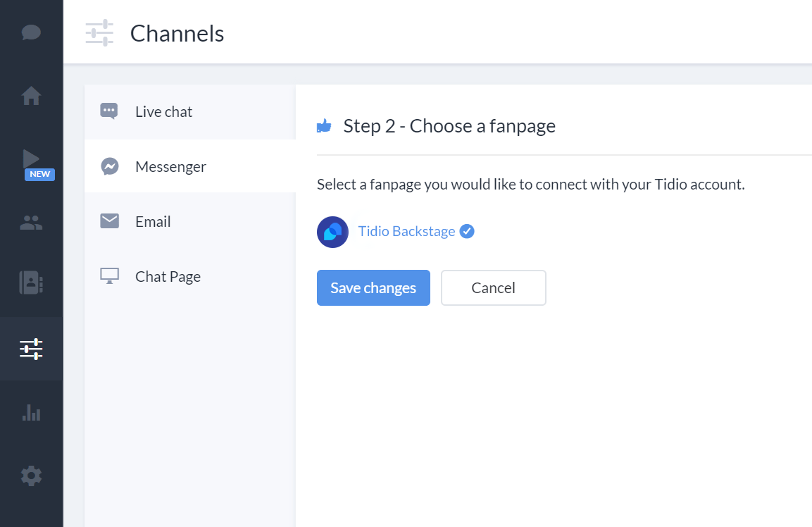Select the Tidio Backstage fanpage link

click(x=406, y=231)
